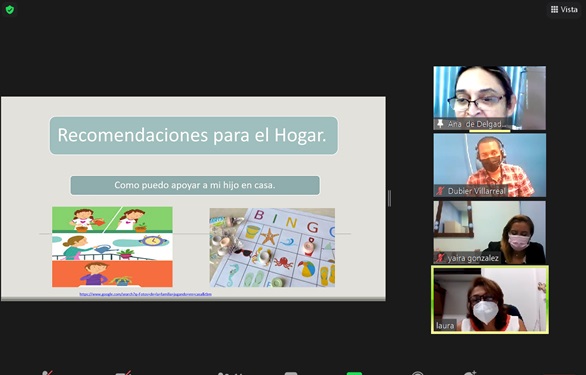Image resolution: width=586 pixels, height=375 pixels.
Task: Click the muted microphone icon beside yaira gonzalez
Action: point(440,258)
